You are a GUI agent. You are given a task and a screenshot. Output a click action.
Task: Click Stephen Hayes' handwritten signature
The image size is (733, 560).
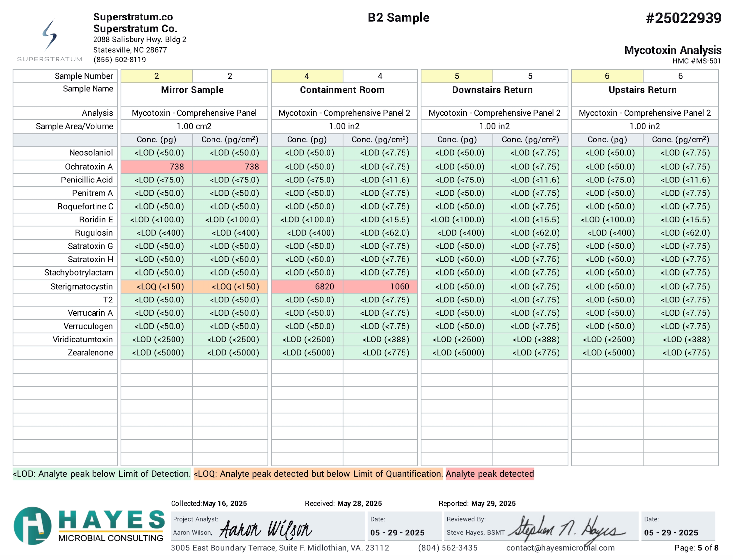(x=566, y=529)
